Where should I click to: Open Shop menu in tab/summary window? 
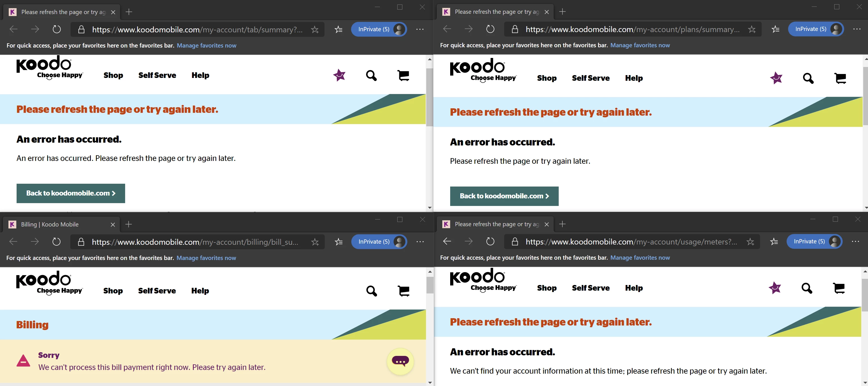pos(113,75)
